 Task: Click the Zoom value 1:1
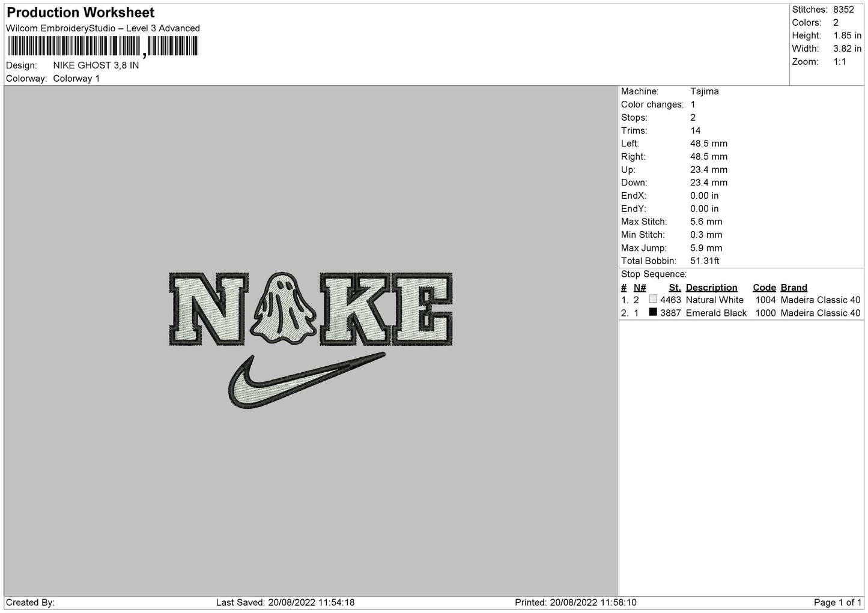point(840,62)
